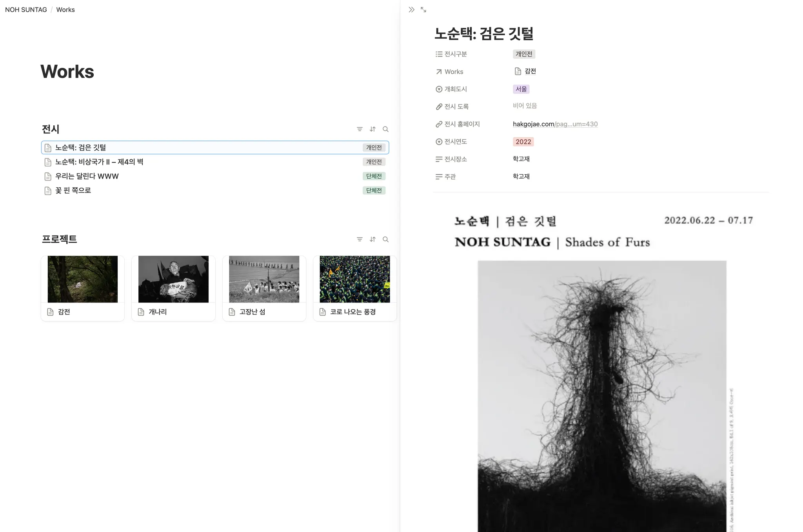Change the 전시연도 2022 select value
The height and width of the screenshot is (532, 803).
pyautogui.click(x=523, y=142)
